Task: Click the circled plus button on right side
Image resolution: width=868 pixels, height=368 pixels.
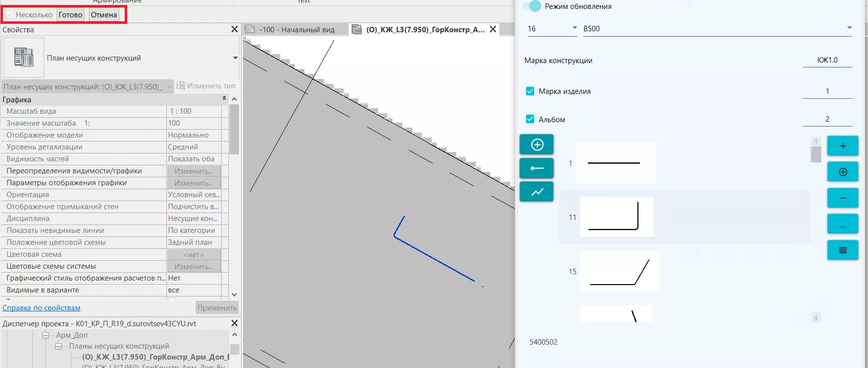Action: tap(842, 172)
